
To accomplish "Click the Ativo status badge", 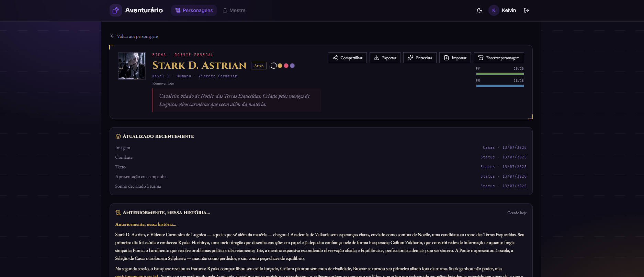I will click(259, 66).
